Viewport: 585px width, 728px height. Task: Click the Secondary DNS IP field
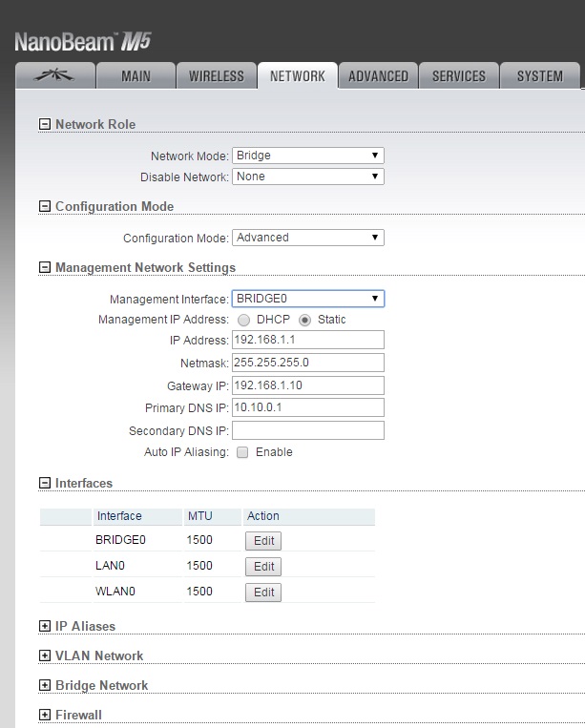tap(307, 431)
